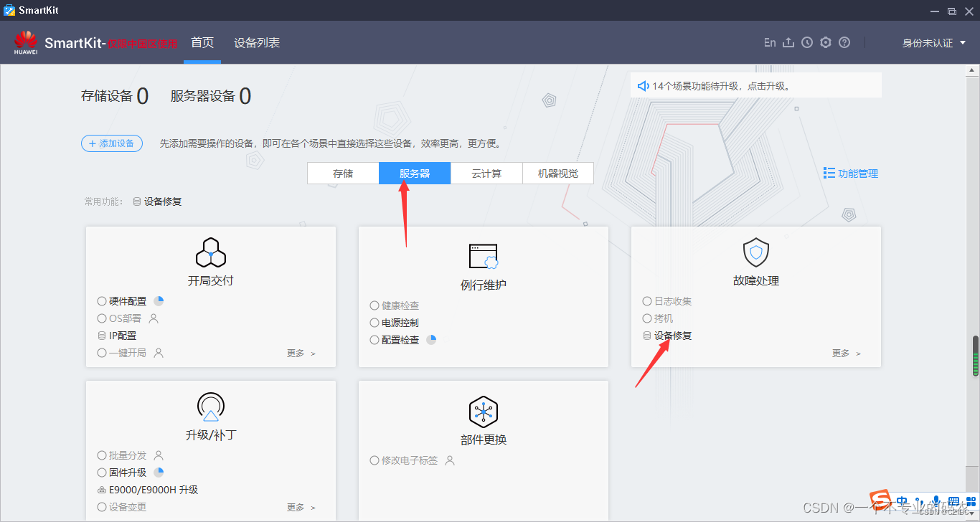The height and width of the screenshot is (522, 980).
Task: Go to the 首页 tab
Action: pyautogui.click(x=202, y=43)
